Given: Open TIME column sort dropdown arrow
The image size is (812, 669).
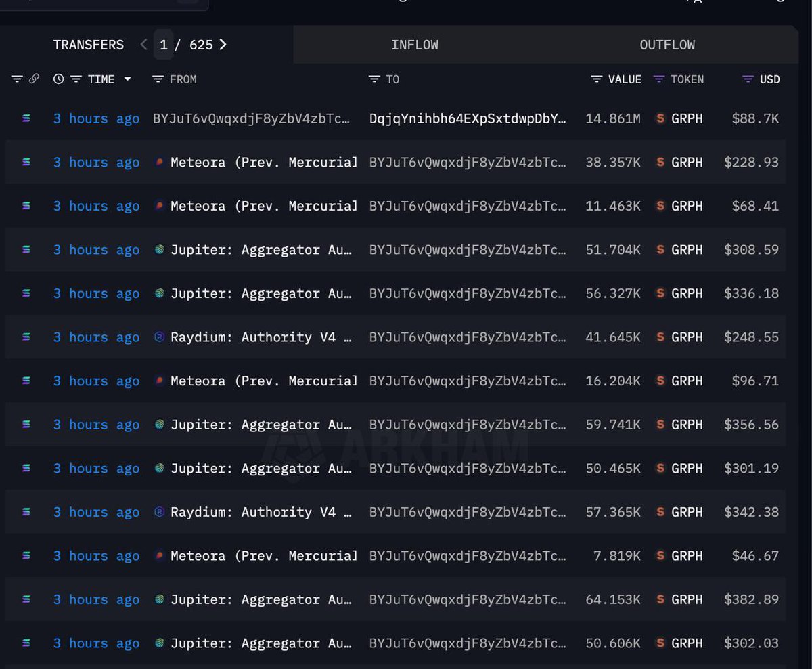Looking at the screenshot, I should coord(127,79).
